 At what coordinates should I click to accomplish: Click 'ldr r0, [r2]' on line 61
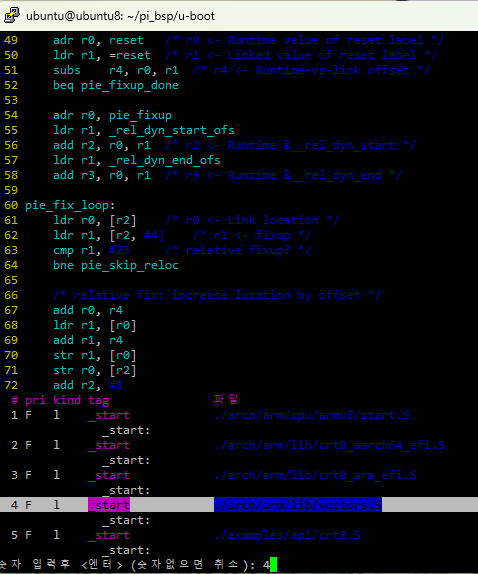point(95,220)
